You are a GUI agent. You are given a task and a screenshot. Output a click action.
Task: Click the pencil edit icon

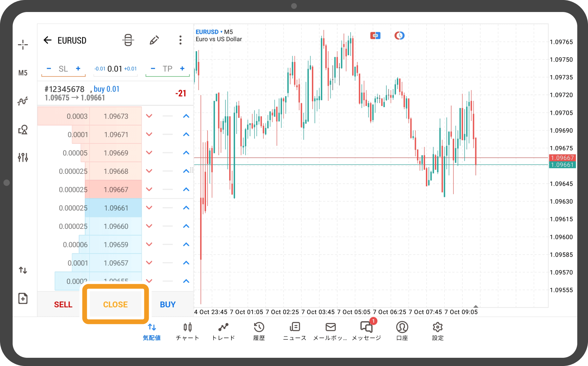click(x=154, y=40)
